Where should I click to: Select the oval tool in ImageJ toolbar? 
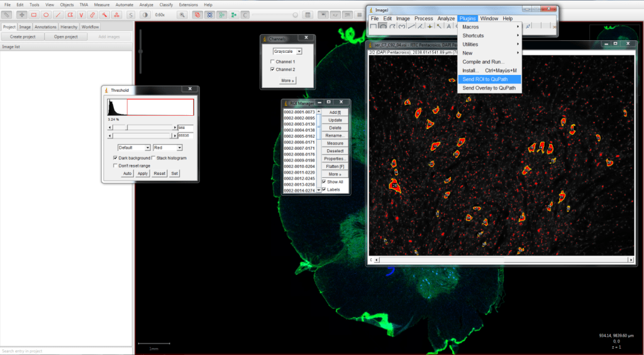click(383, 26)
